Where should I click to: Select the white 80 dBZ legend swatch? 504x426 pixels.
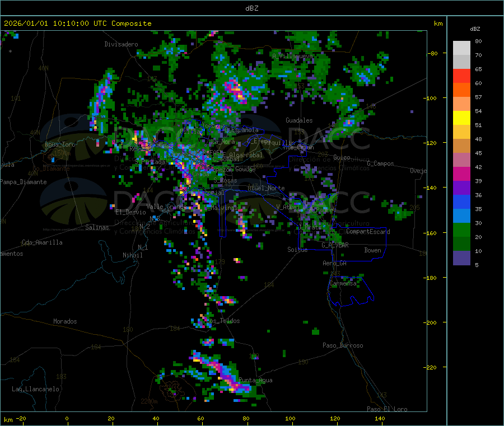click(461, 48)
